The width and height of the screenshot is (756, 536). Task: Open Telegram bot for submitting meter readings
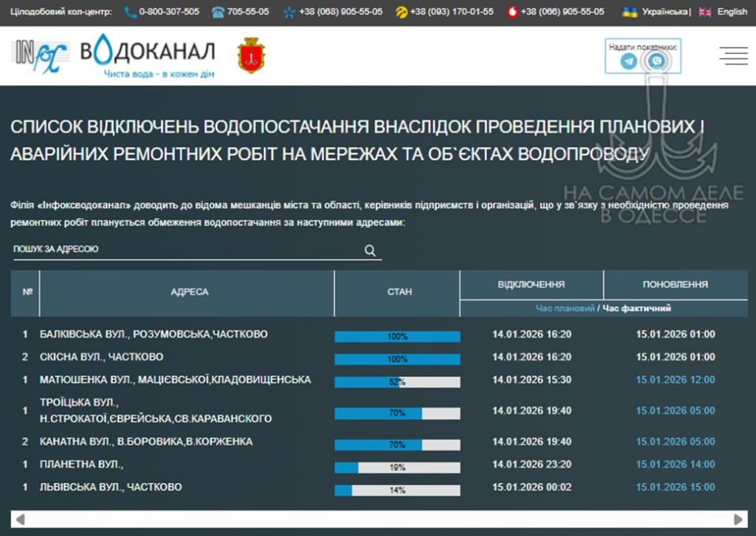tap(628, 60)
